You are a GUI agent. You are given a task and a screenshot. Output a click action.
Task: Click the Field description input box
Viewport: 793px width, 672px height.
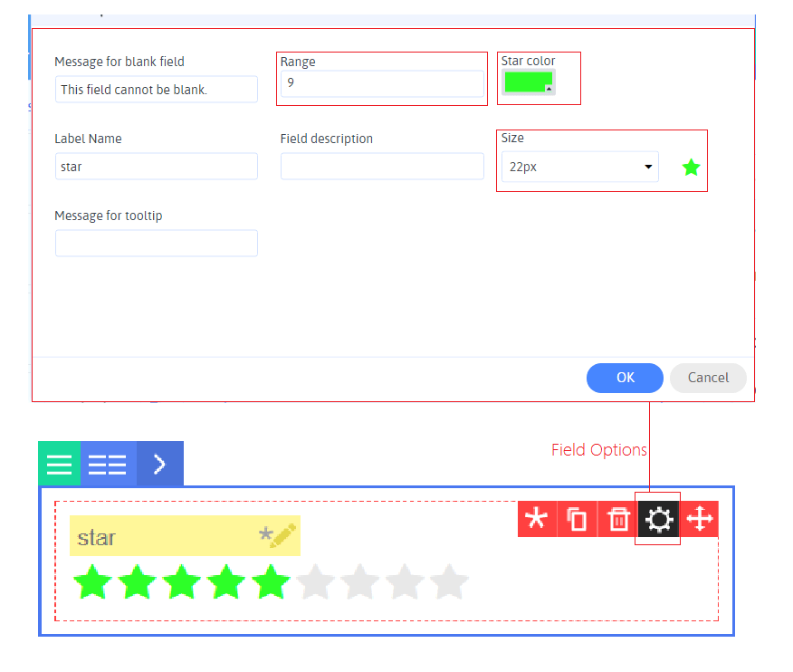coord(382,167)
